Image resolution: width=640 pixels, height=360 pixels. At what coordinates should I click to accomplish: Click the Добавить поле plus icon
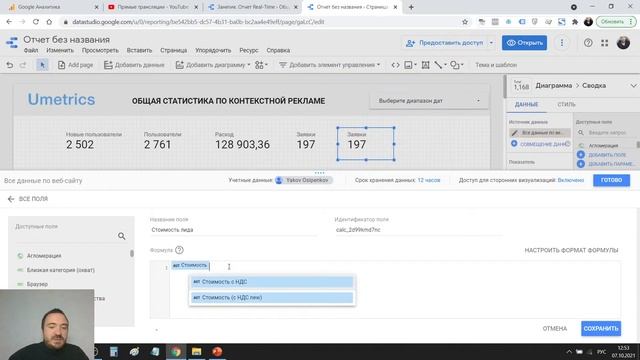(580, 155)
